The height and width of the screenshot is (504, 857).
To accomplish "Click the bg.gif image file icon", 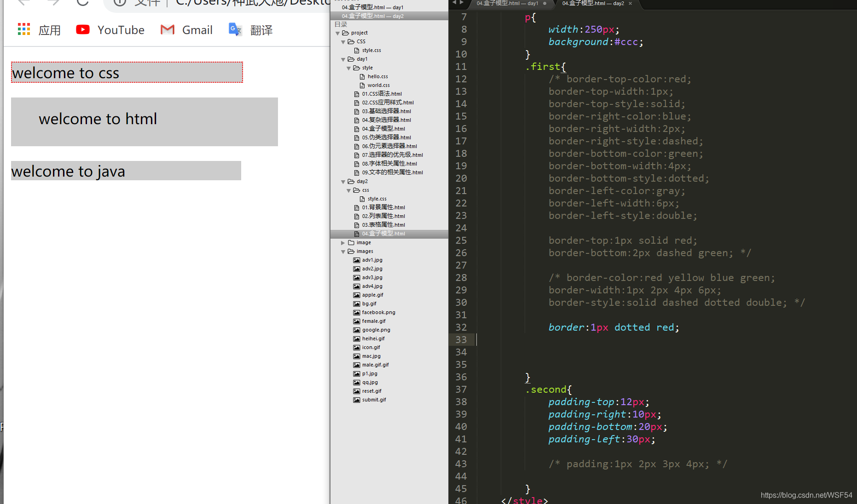I will pyautogui.click(x=357, y=304).
